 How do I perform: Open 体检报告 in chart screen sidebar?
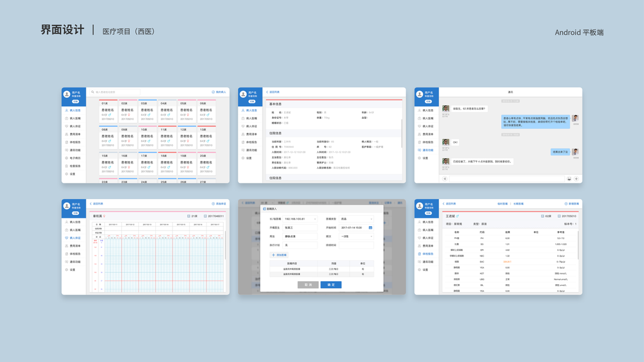tap(74, 254)
